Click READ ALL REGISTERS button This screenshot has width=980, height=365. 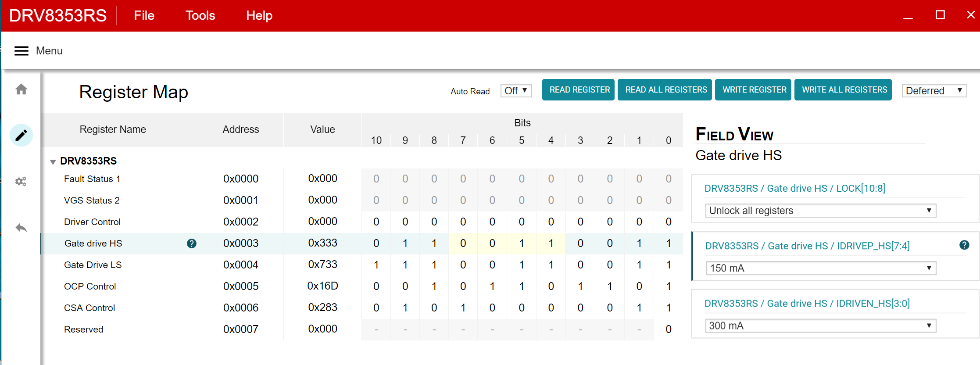665,90
